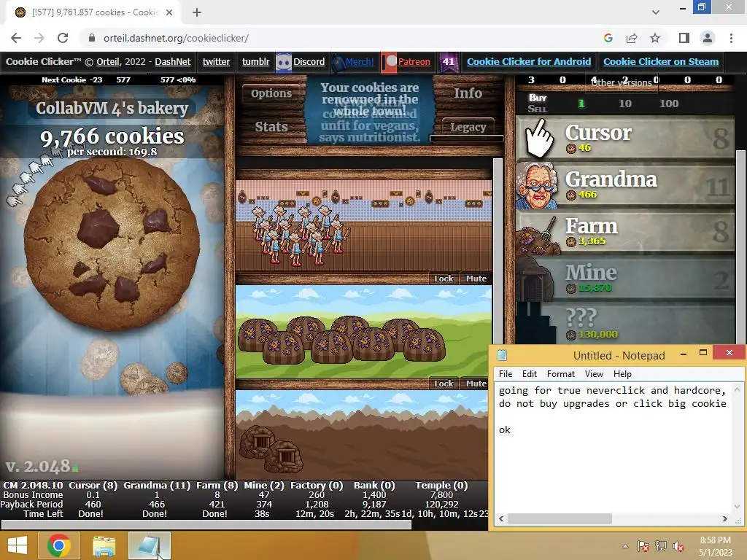
Task: Close the Cookie Clicker browser tab
Action: tap(169, 12)
